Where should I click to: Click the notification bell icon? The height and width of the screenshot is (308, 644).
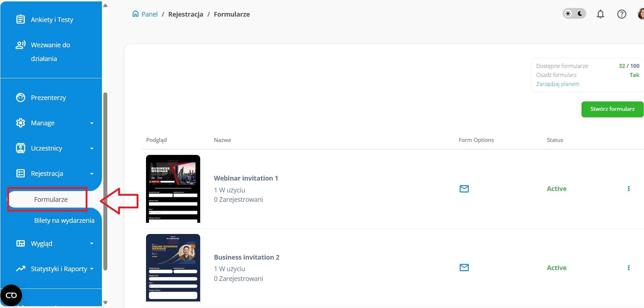(600, 14)
